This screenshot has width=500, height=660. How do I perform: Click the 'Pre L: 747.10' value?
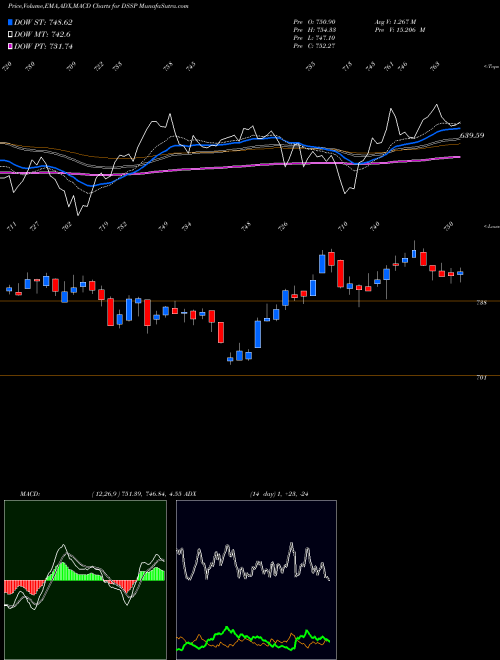pos(314,38)
